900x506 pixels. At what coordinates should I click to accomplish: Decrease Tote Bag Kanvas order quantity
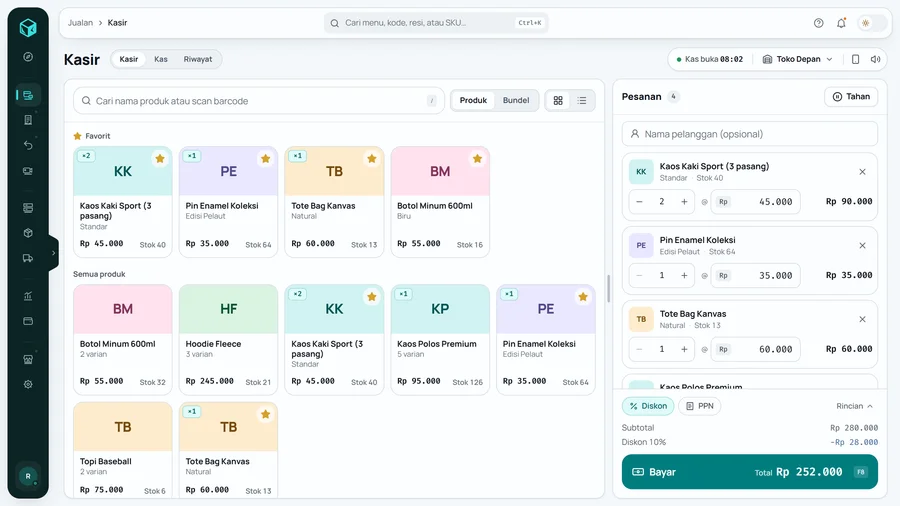639,349
